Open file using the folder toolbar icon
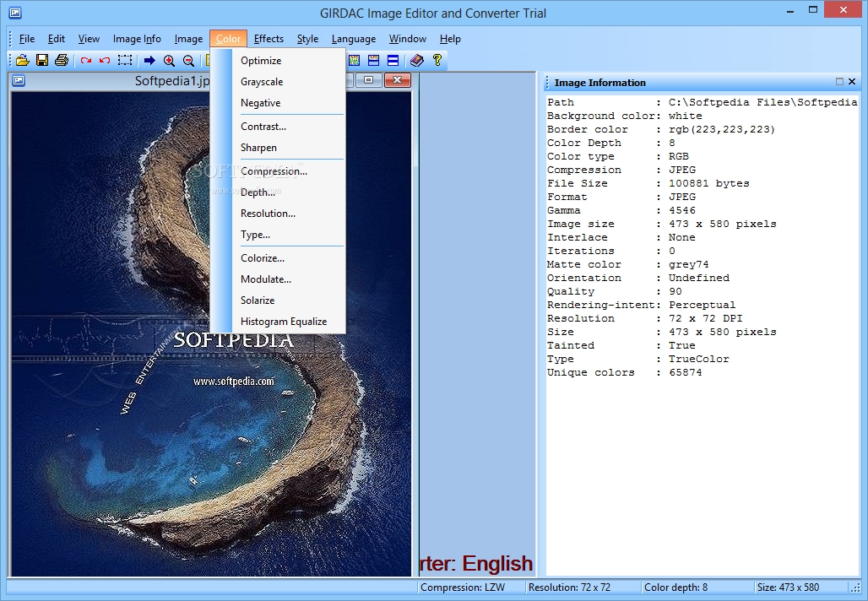The width and height of the screenshot is (868, 601). pos(22,60)
